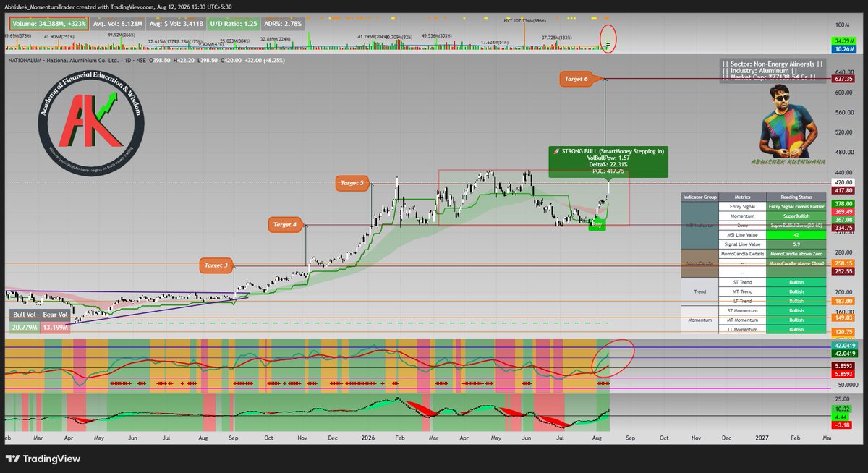This screenshot has width=868, height=473.
Task: Click the SuperBullish status cell
Action: (795, 216)
